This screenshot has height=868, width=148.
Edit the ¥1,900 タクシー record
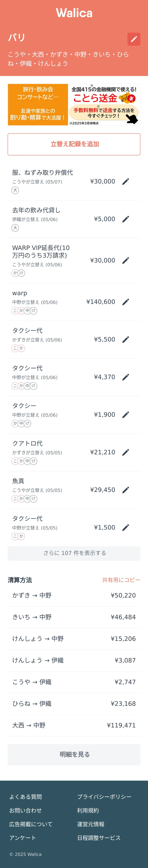coord(125,415)
